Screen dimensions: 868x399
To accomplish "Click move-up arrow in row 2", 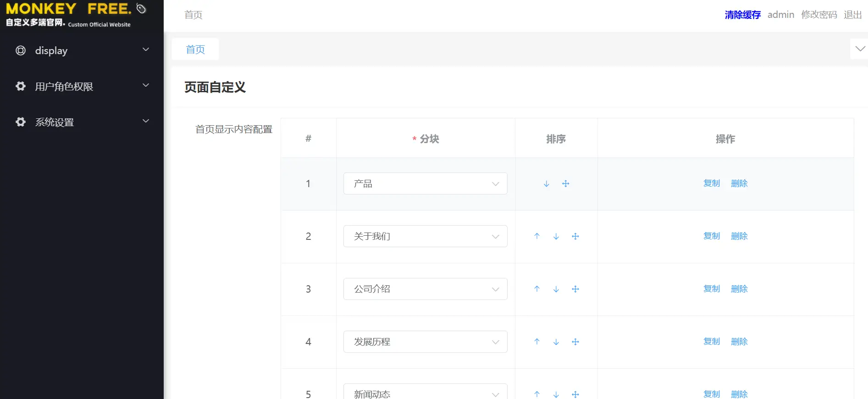I will tap(536, 236).
